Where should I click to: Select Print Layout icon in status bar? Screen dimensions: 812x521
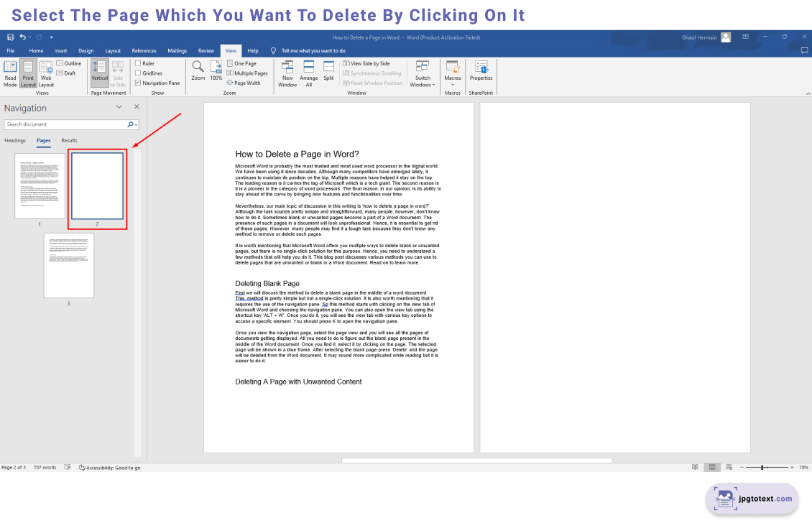(x=712, y=467)
